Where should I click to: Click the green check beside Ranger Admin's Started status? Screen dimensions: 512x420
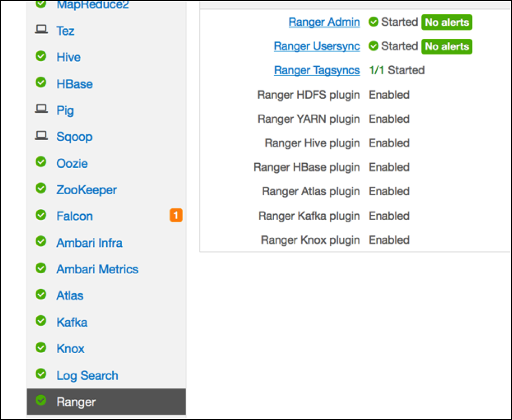pyautogui.click(x=374, y=22)
